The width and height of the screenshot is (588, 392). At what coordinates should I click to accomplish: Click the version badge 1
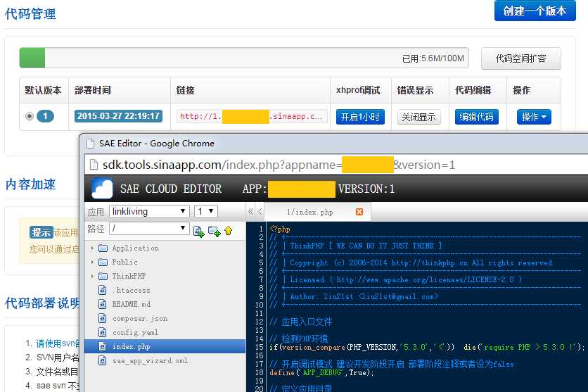[46, 116]
